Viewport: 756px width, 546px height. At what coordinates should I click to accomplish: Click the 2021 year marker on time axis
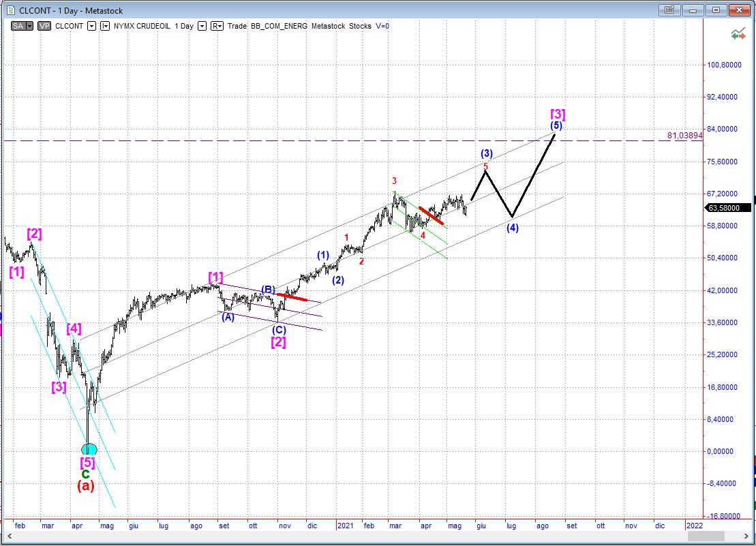(345, 526)
